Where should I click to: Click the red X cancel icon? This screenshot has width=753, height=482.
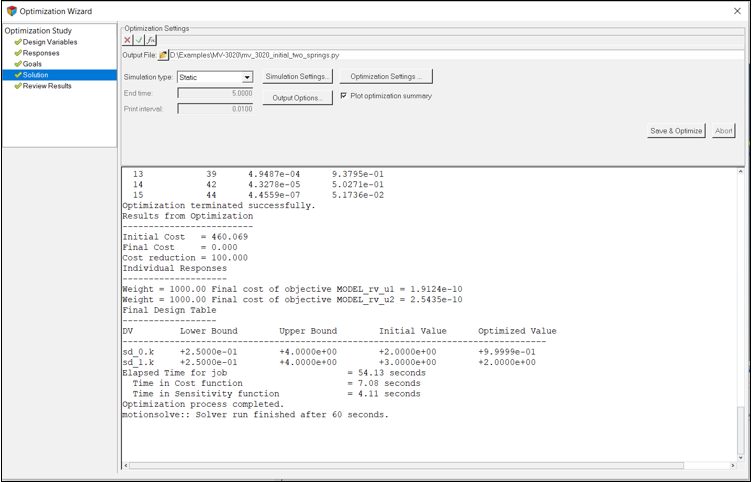[128, 40]
